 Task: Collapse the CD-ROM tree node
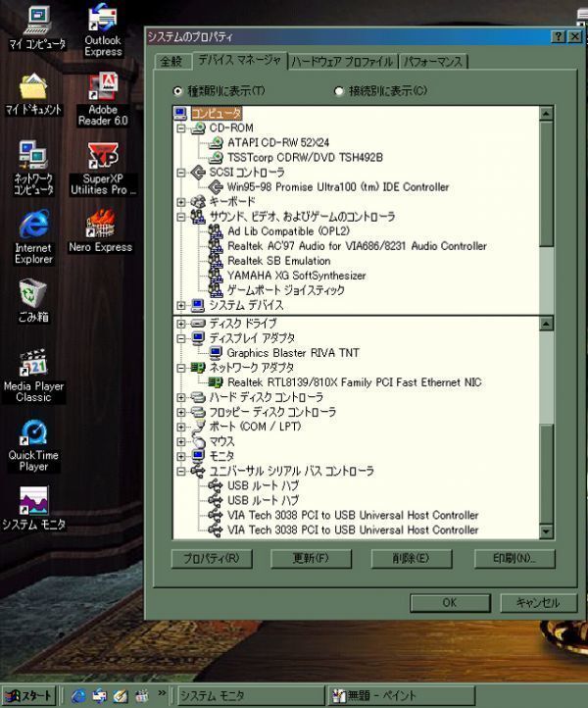[181, 128]
